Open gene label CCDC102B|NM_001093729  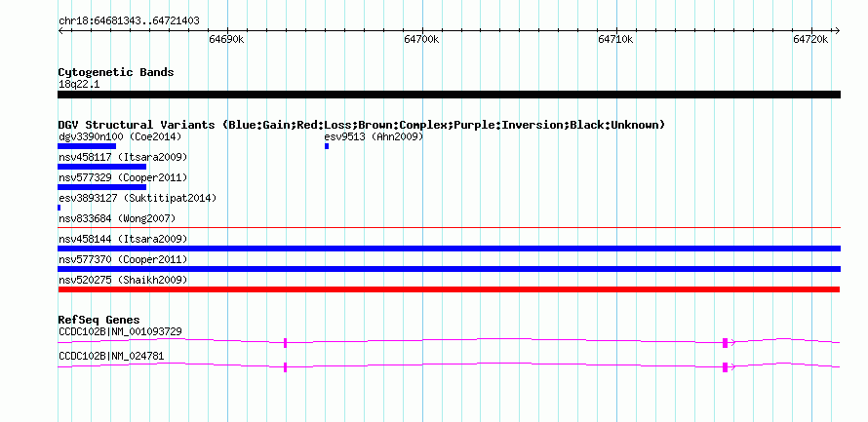[x=120, y=331]
